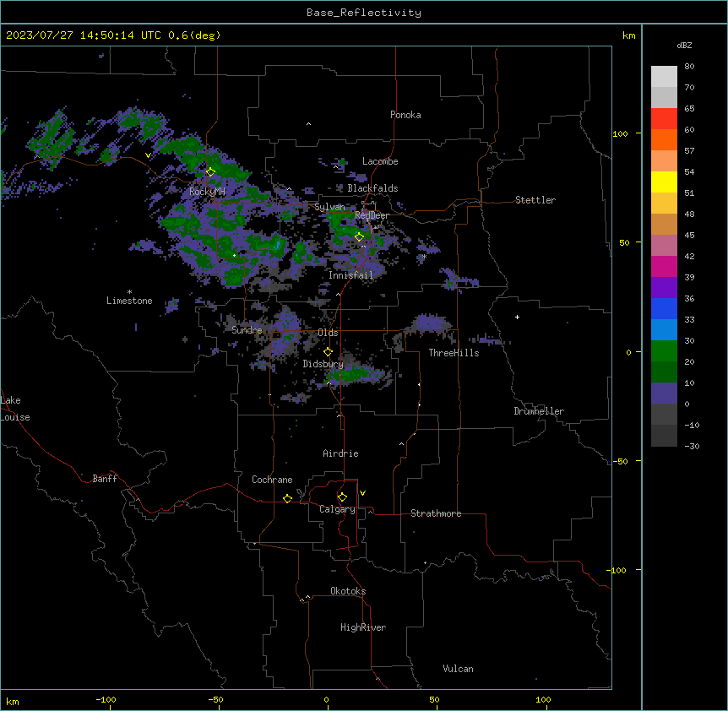Viewport: 728px width, 711px height.
Task: Select the RedDeer label
Action: (372, 215)
